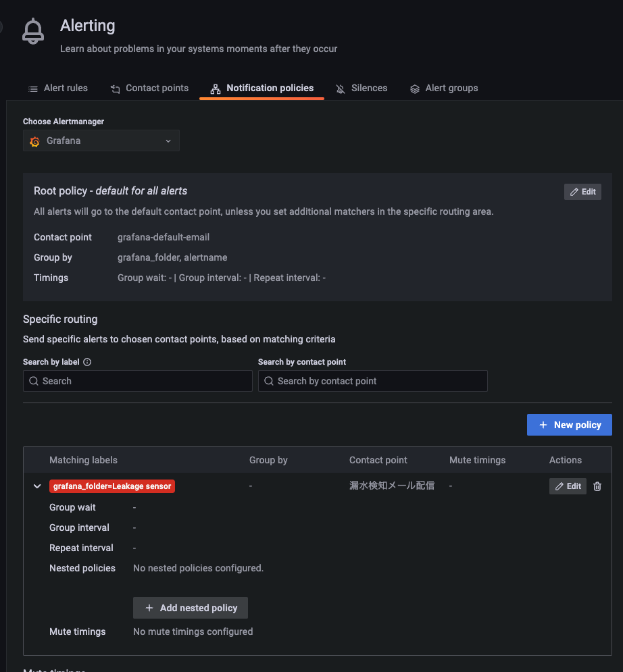Click Add nested policy button
The width and height of the screenshot is (623, 672).
click(x=191, y=608)
